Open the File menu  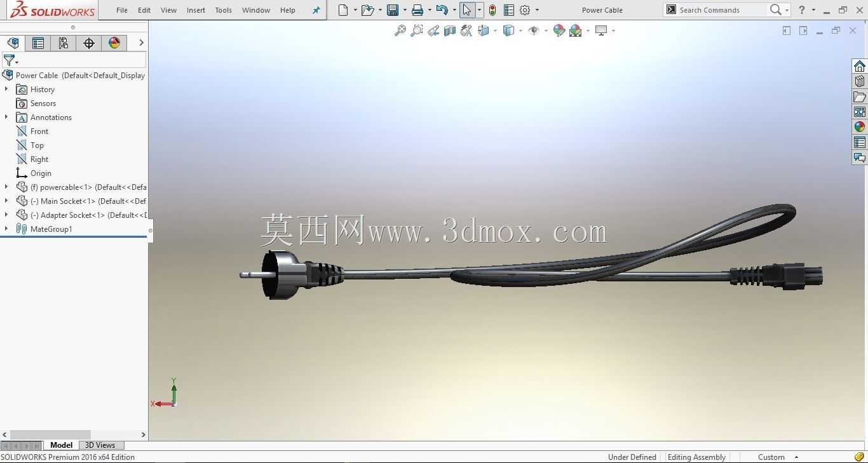coord(122,10)
